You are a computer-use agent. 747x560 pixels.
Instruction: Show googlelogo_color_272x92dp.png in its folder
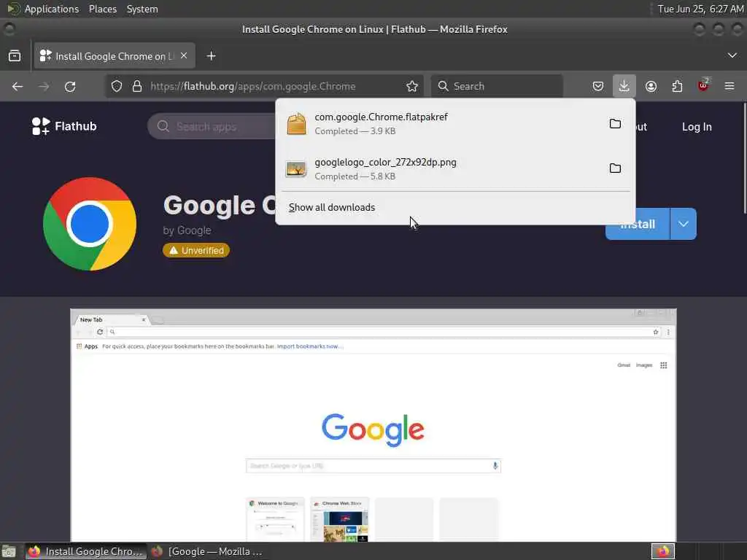click(x=615, y=168)
